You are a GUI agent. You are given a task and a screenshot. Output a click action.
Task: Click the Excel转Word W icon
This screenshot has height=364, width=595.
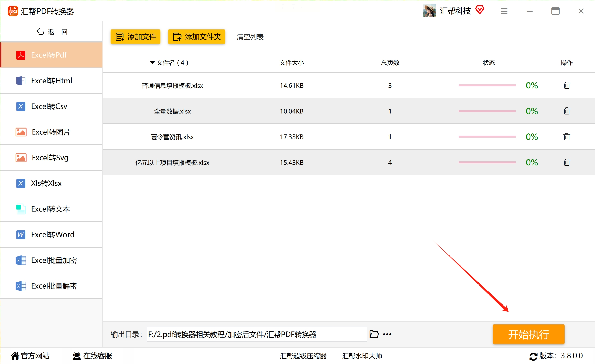tap(21, 234)
